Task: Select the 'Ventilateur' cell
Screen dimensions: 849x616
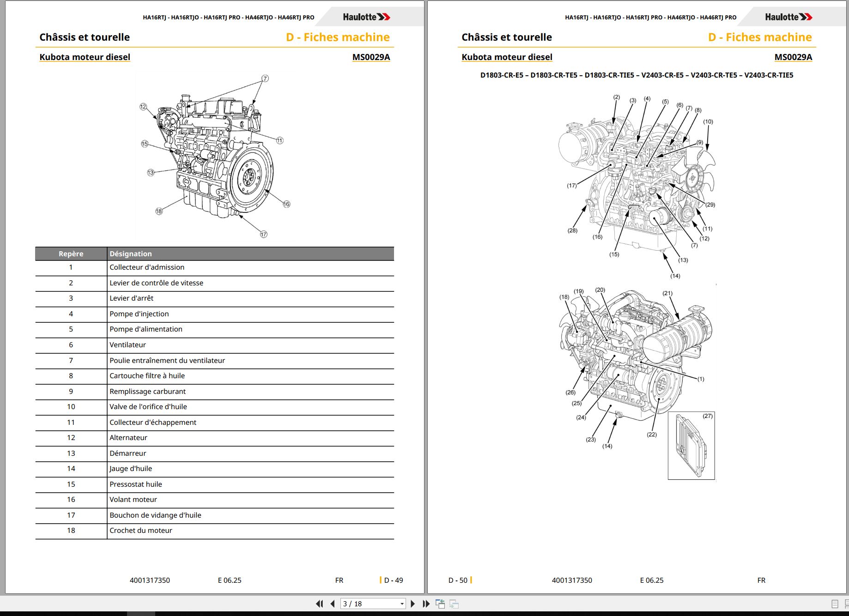Action: coord(250,345)
